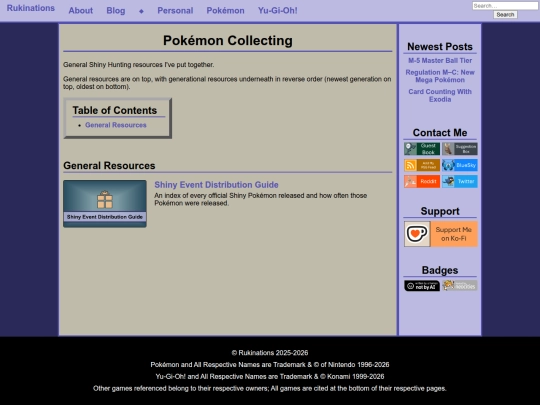Open the Twitter contact badge
The image size is (540, 405).
coord(460,181)
